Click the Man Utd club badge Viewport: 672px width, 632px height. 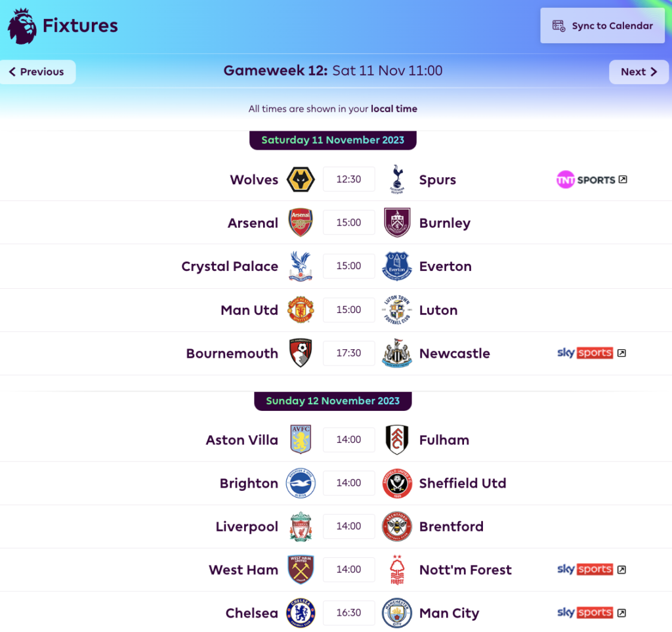(301, 310)
